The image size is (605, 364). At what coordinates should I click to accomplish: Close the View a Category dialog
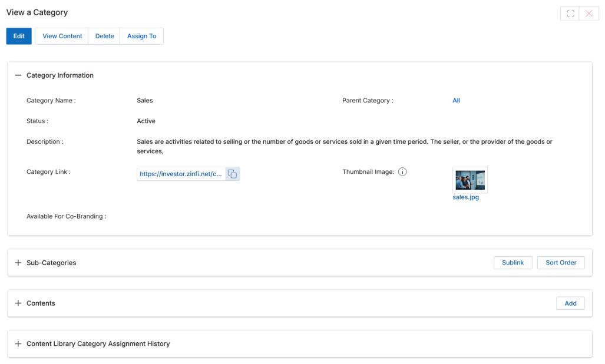pyautogui.click(x=589, y=14)
